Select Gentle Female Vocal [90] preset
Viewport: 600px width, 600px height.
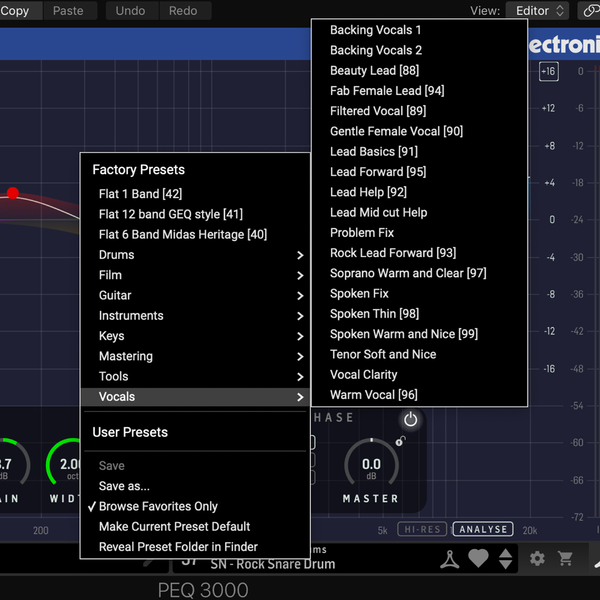419,131
